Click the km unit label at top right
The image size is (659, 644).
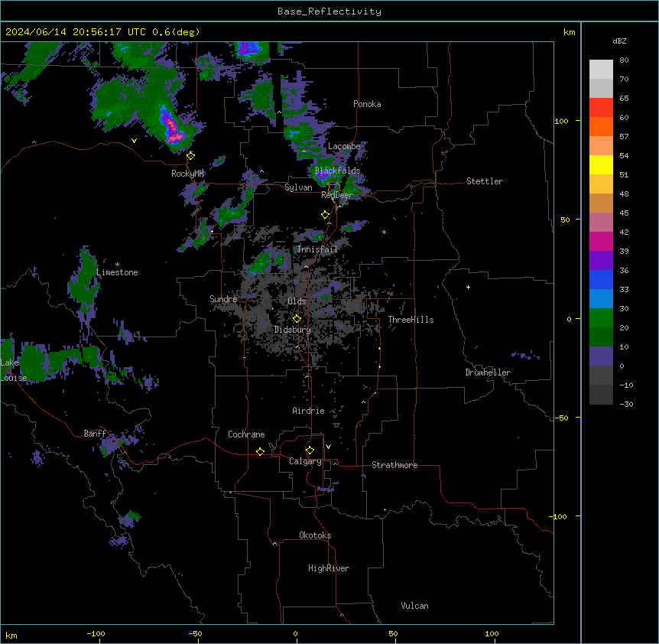click(569, 32)
